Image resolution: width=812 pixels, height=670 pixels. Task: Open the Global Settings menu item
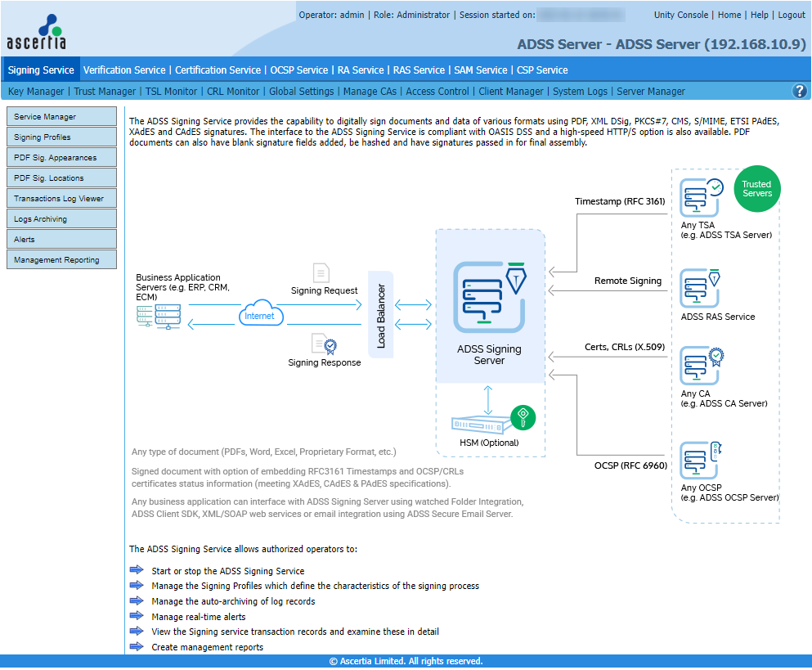tap(301, 92)
